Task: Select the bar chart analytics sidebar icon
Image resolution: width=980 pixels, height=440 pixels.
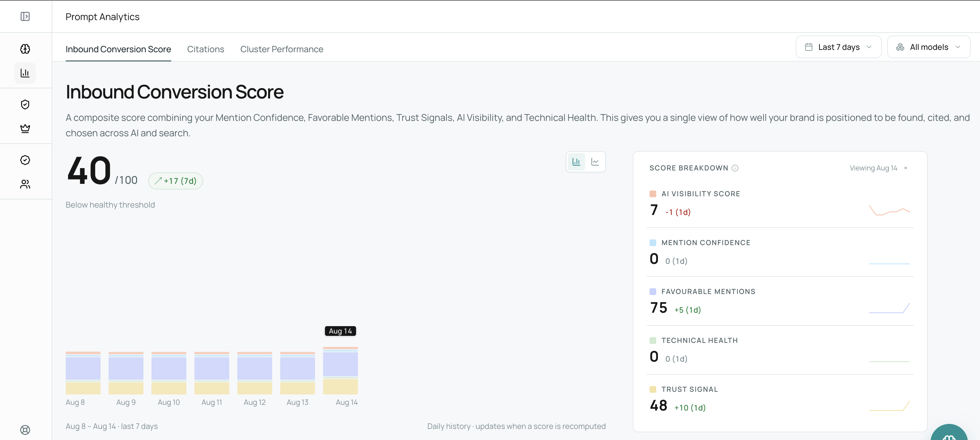Action: tap(25, 73)
